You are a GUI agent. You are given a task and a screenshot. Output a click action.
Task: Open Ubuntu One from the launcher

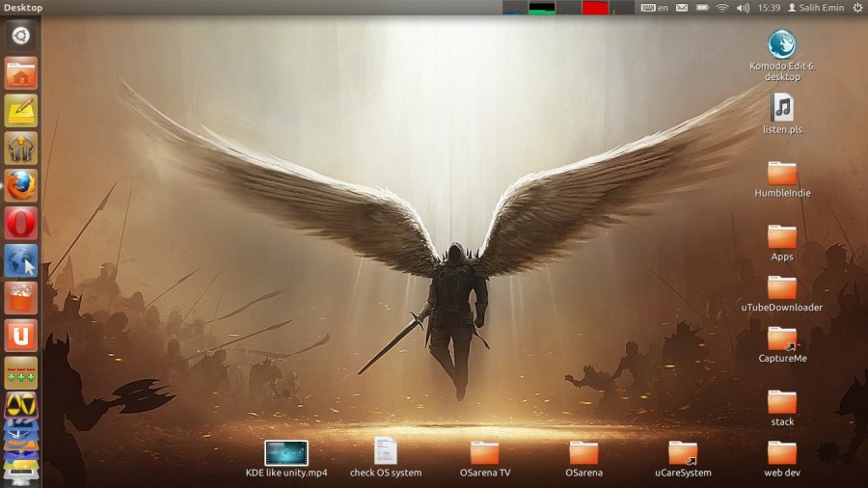(x=21, y=336)
